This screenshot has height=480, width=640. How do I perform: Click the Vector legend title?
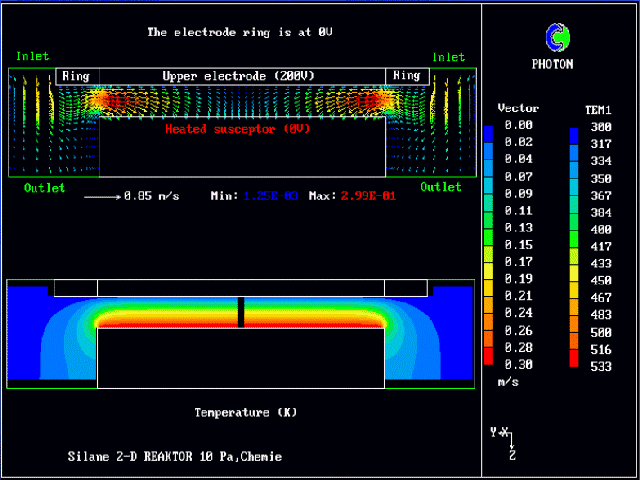pos(518,108)
